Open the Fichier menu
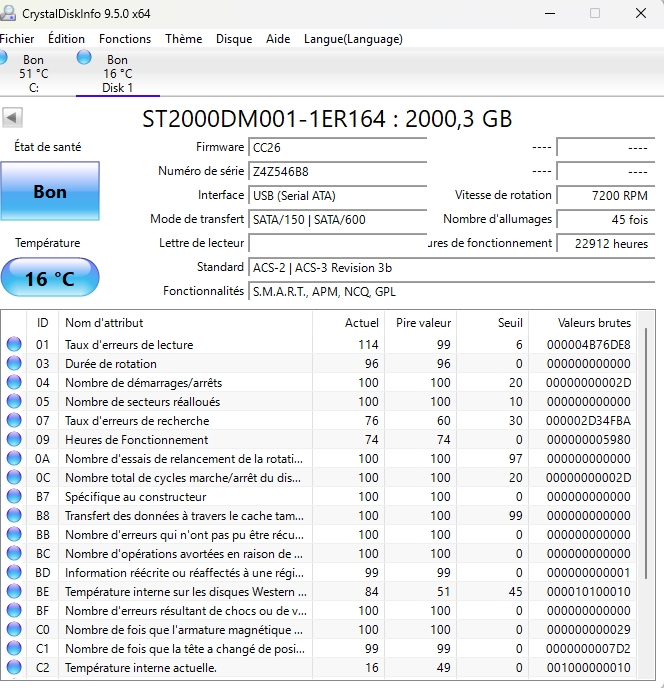 [x=16, y=39]
